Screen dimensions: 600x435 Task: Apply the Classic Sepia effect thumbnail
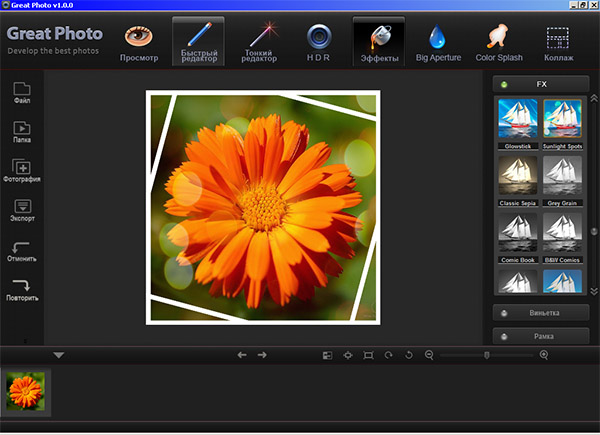(518, 174)
